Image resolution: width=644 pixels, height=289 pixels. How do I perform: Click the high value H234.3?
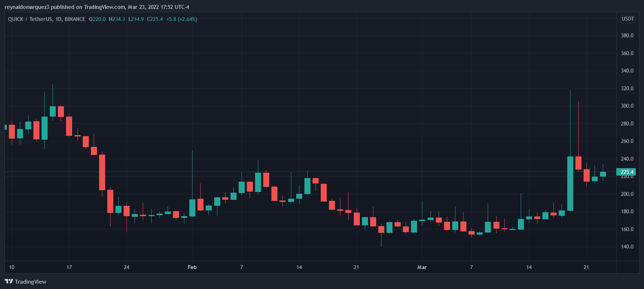pos(117,19)
